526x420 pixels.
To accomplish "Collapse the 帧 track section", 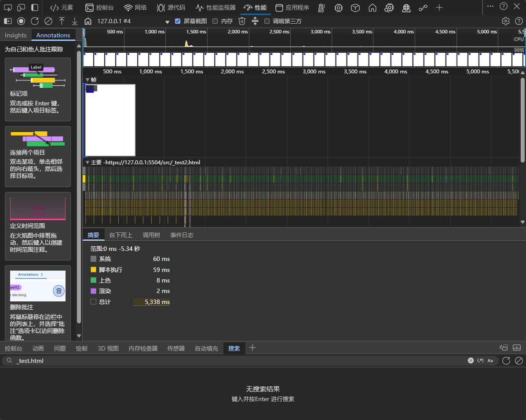I will pyautogui.click(x=88, y=80).
